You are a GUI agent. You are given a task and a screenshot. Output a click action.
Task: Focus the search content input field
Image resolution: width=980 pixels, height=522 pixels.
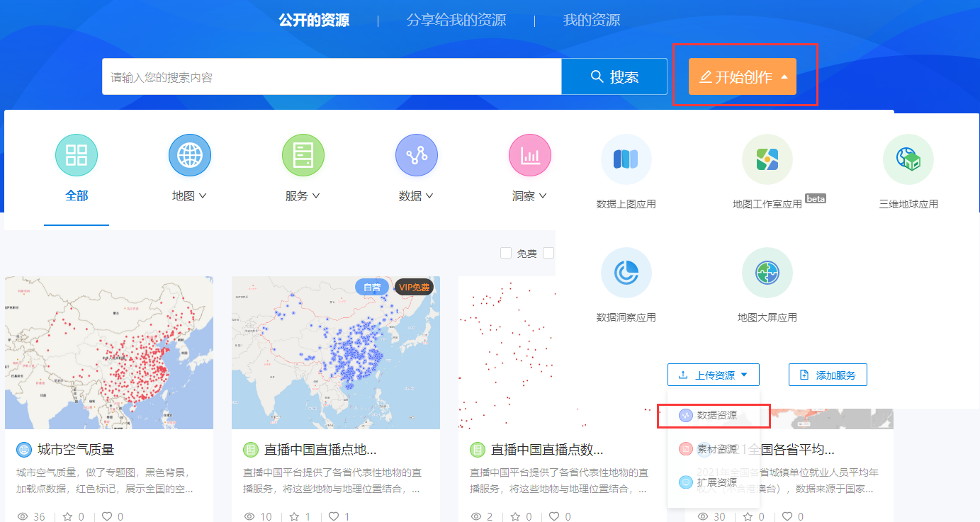pos(332,77)
